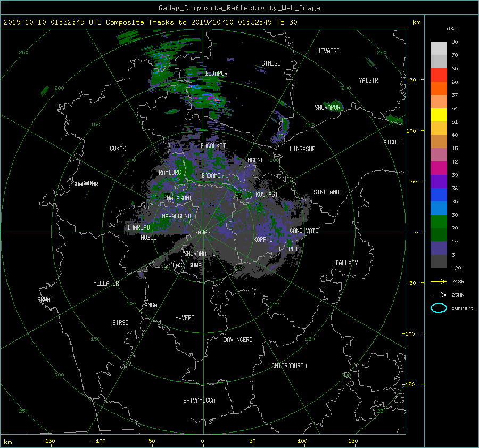Click the yellow 24SR arrow legend icon
This screenshot has height=448, width=479.
[439, 281]
